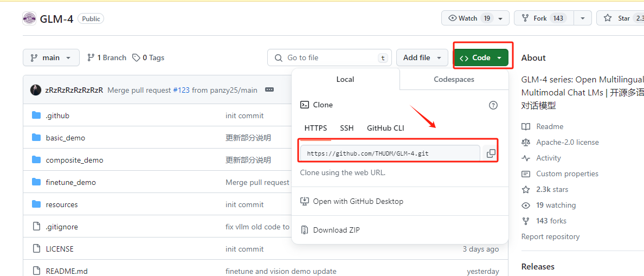The image size is (644, 276).
Task: Click the GLM-4 repository avatar logo
Action: pos(30,18)
